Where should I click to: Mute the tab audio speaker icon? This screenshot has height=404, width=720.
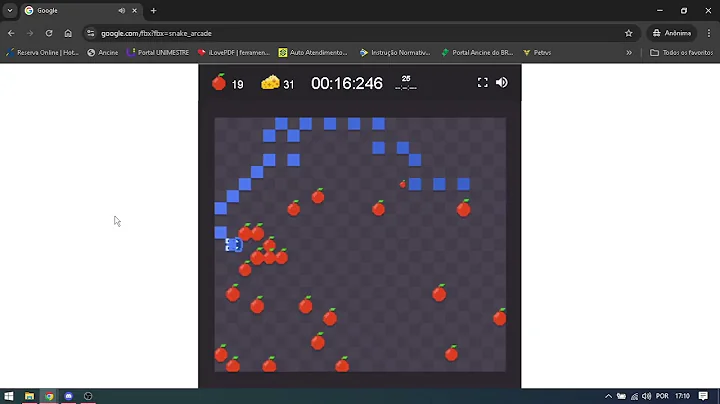click(121, 11)
